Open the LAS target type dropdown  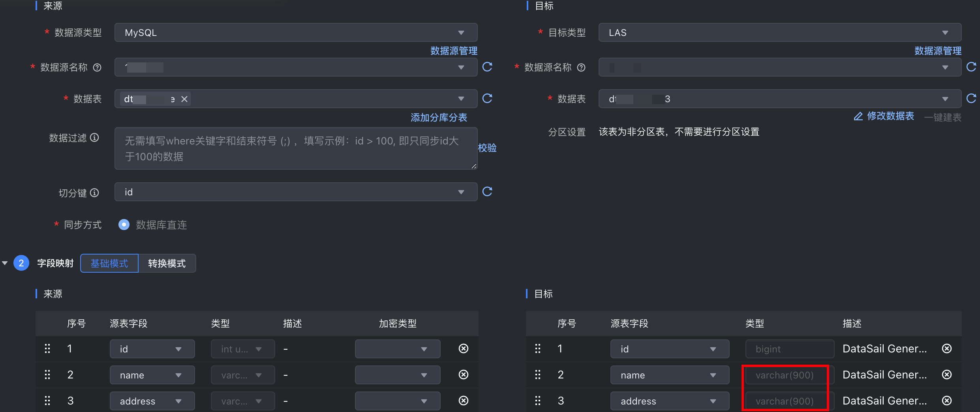coord(780,32)
